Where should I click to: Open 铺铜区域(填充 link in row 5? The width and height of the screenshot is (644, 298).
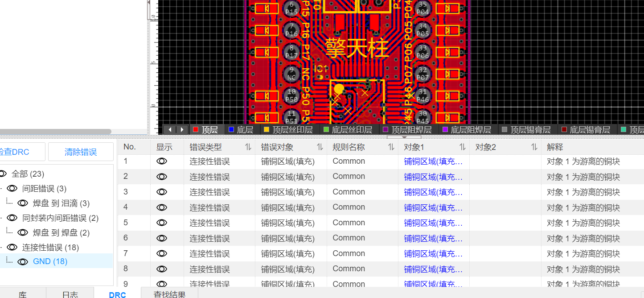coord(433,223)
